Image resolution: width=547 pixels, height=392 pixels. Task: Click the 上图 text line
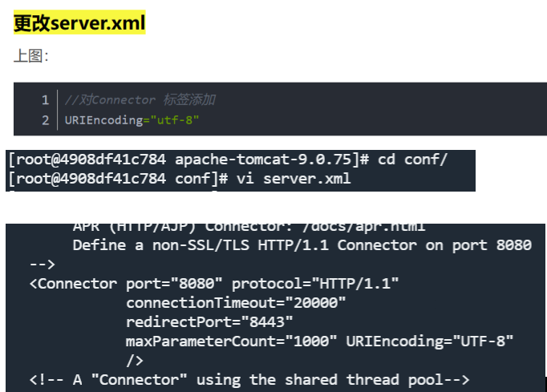[x=31, y=56]
